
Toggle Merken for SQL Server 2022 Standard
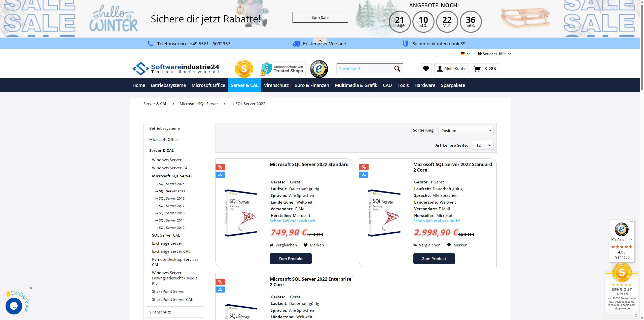coord(314,245)
